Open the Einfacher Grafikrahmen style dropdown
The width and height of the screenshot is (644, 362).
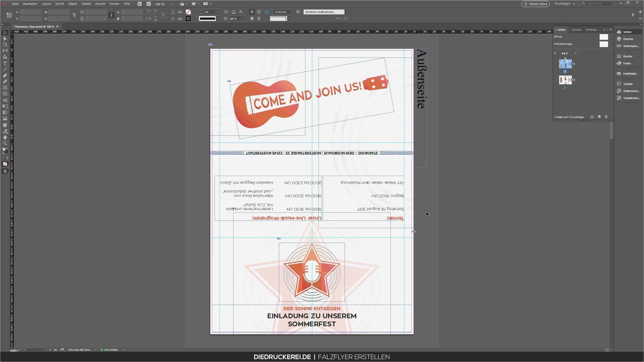[x=347, y=12]
